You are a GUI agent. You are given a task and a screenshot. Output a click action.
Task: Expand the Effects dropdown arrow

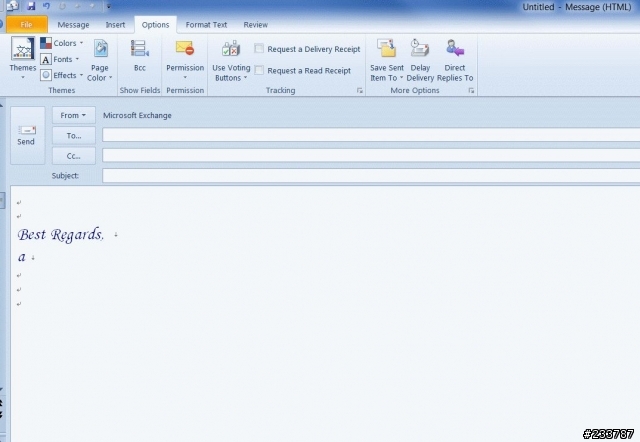pos(81,75)
